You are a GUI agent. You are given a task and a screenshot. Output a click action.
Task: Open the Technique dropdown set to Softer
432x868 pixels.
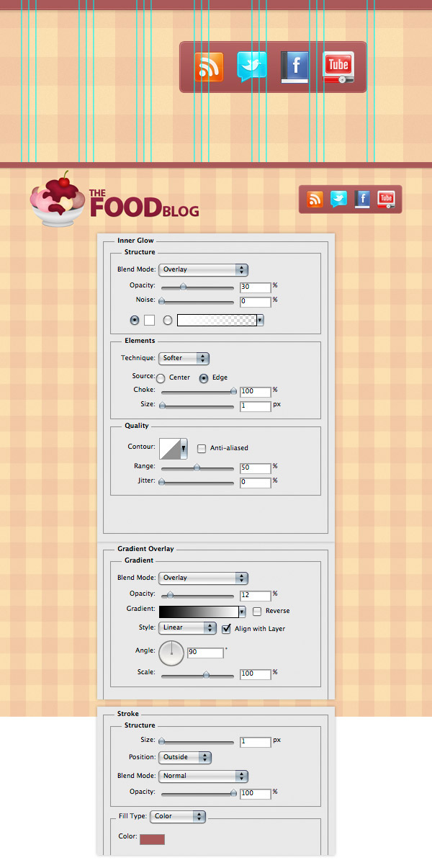coord(184,358)
